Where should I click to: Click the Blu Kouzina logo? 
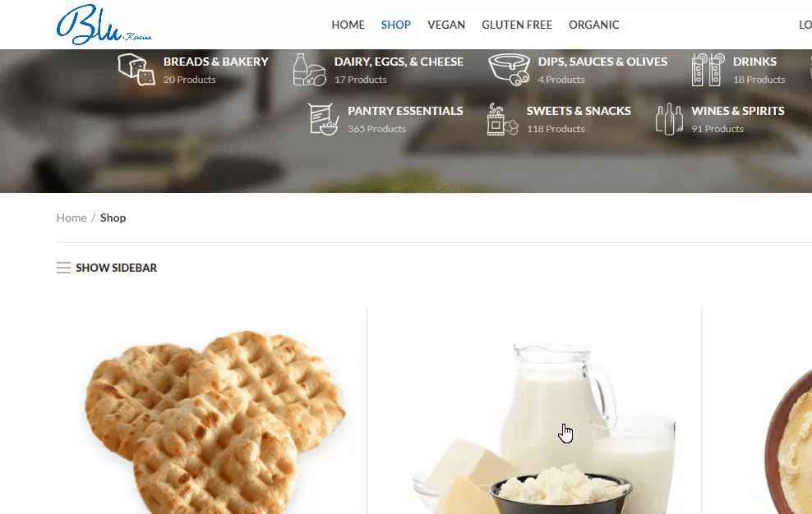(x=104, y=25)
